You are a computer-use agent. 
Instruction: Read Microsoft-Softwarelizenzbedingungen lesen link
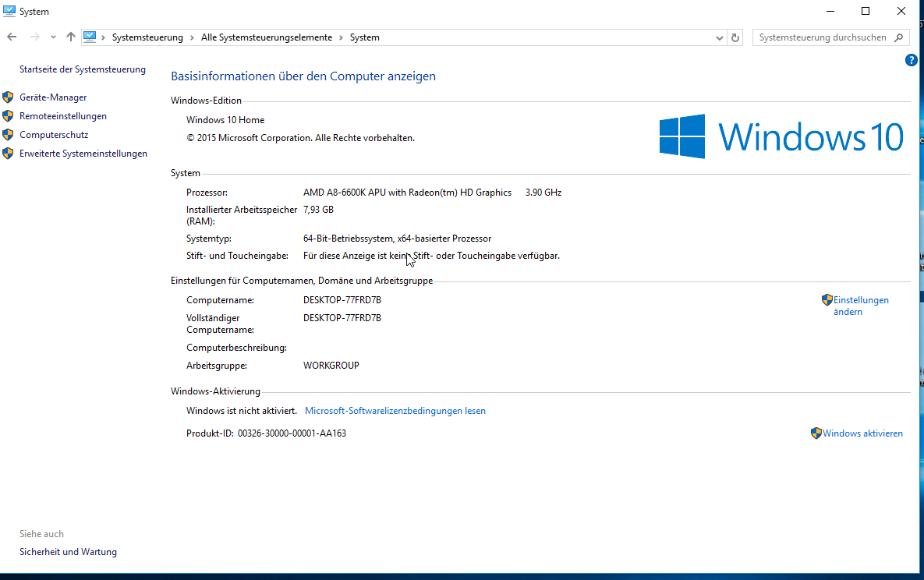[395, 411]
